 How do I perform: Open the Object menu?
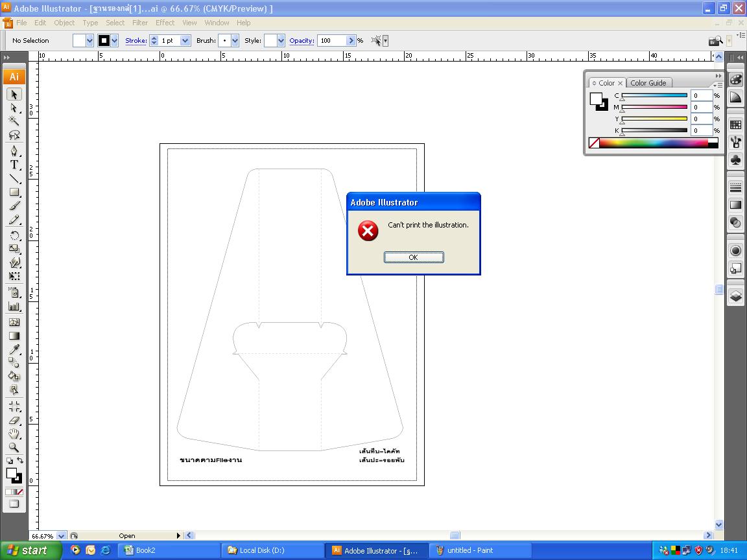click(x=64, y=23)
